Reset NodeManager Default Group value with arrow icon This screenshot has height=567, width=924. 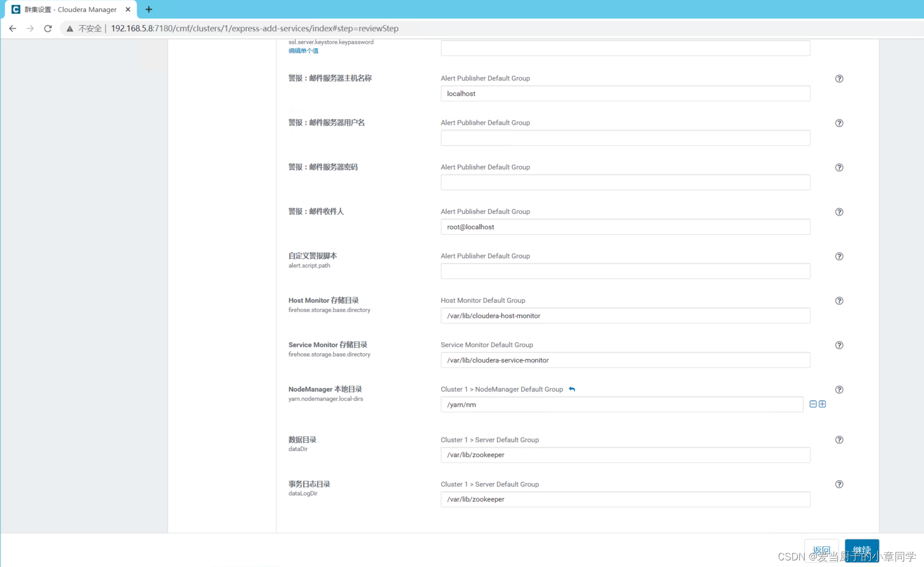(x=572, y=389)
